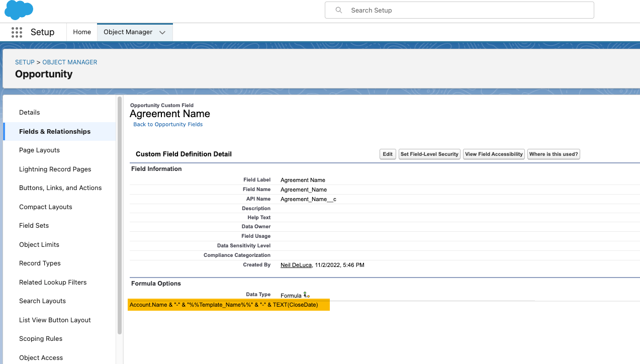Click the Data Sensitivity Level label
Viewport: 640px width, 364px height.
click(x=244, y=246)
